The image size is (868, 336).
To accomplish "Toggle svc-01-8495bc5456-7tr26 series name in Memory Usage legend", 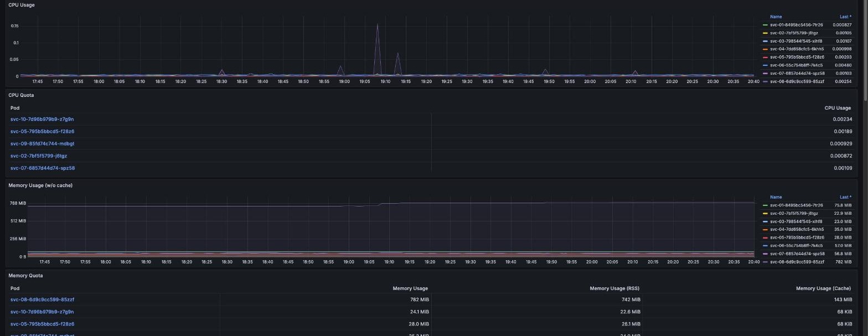I will (x=796, y=205).
